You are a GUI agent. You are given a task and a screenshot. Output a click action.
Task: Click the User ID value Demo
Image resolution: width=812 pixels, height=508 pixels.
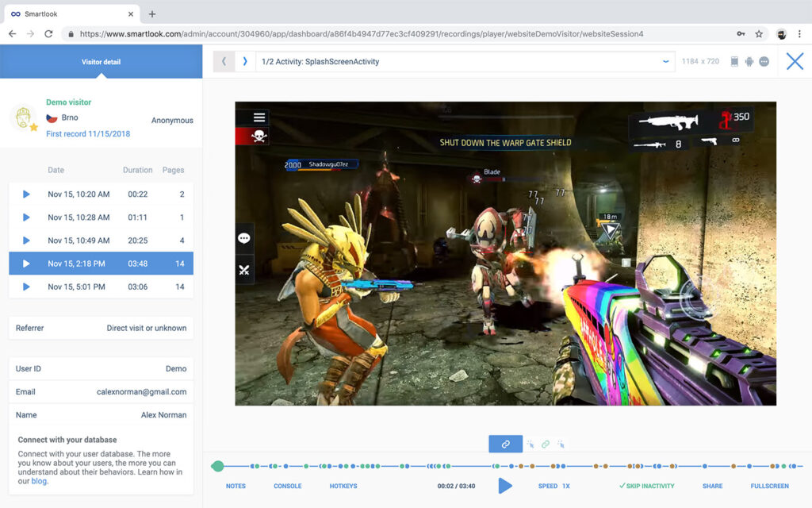point(176,368)
